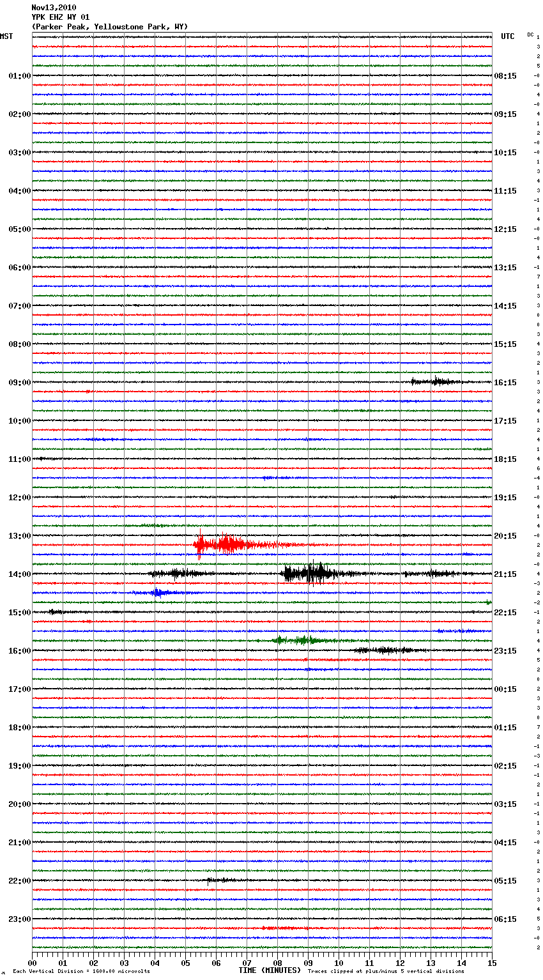Click the "15:15" UTC time label
Screen dimensions: 543x980
[x=505, y=344]
